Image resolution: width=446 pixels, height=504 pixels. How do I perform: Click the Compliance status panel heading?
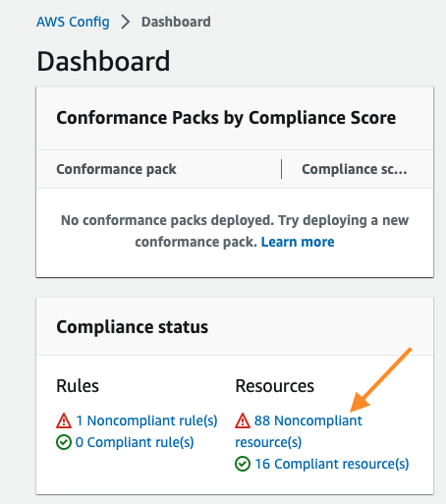pyautogui.click(x=133, y=327)
